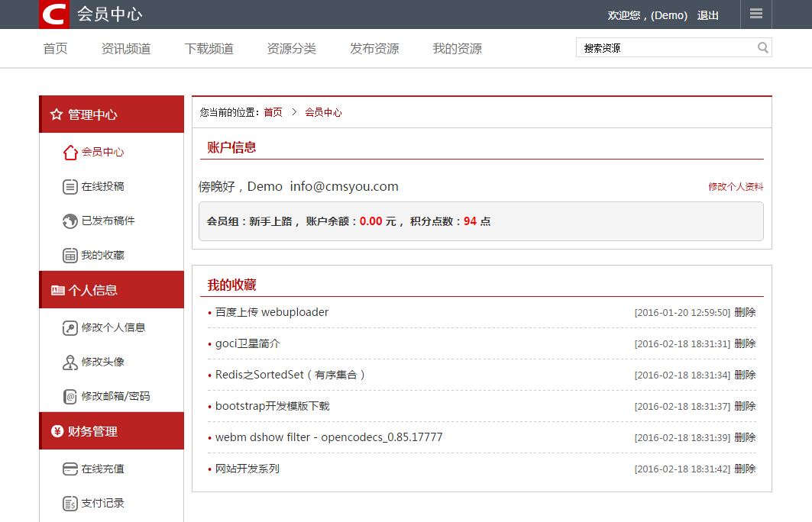The height and width of the screenshot is (522, 812).
Task: Select 已发布稿件 in the sidebar
Action: pos(108,221)
